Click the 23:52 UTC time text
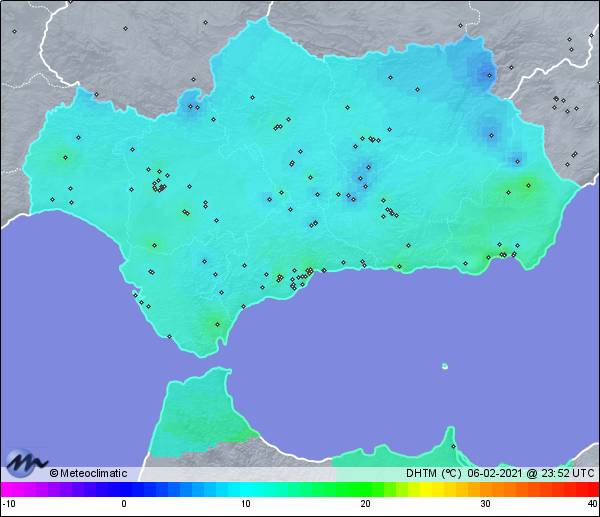The height and width of the screenshot is (517, 600). pos(567,473)
